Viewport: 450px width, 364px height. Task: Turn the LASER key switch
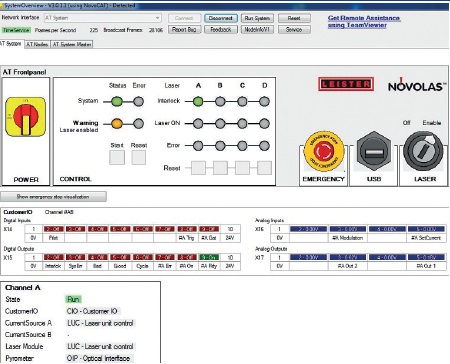[423, 151]
